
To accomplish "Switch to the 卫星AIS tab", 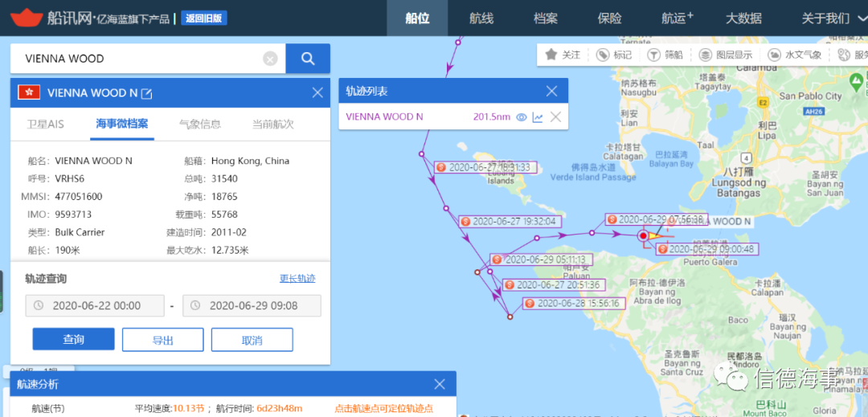I will pos(45,124).
